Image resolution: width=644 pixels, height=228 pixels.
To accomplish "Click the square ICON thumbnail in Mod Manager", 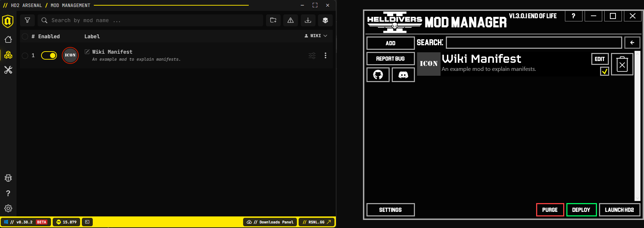I will coord(429,64).
